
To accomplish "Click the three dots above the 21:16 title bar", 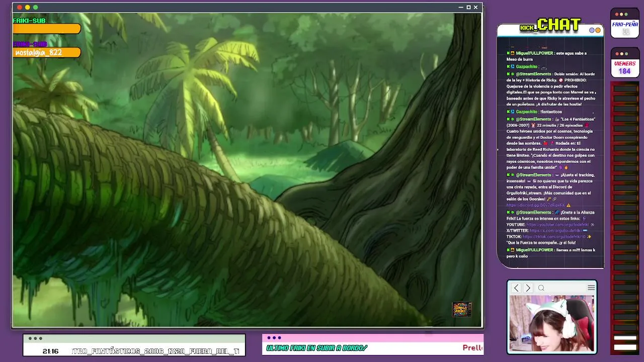I will (x=35, y=338).
